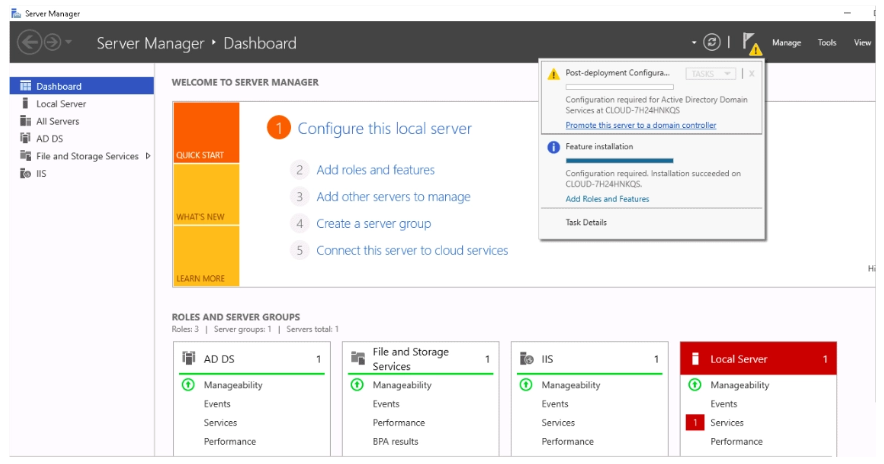Refresh the dashboard with the refresh icon
The image size is (884, 464).
[x=711, y=42]
